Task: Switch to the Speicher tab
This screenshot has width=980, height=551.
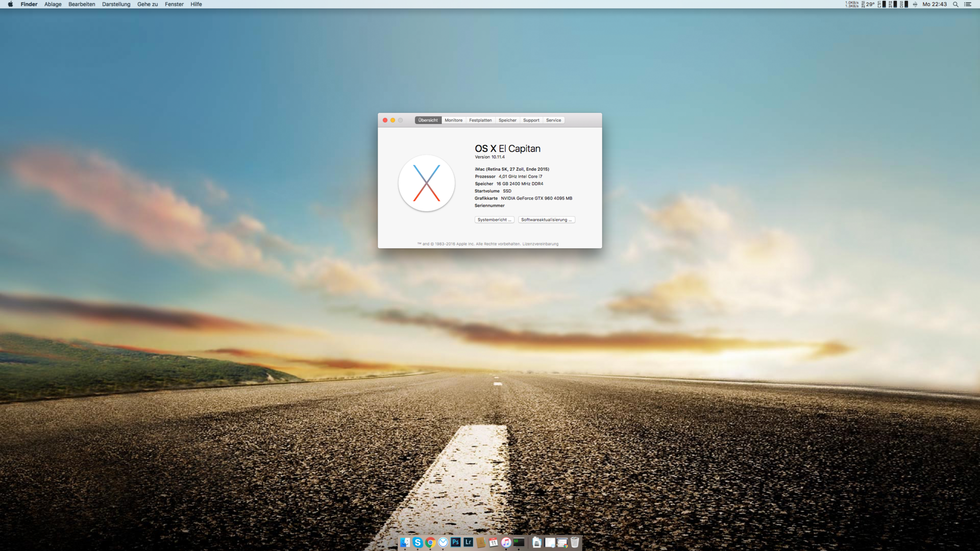Action: click(507, 120)
